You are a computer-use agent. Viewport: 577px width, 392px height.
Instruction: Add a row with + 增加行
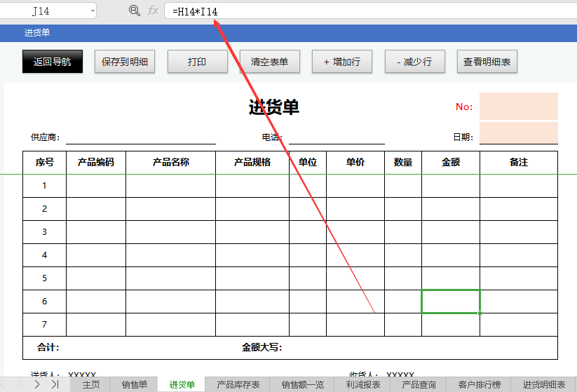pos(341,62)
